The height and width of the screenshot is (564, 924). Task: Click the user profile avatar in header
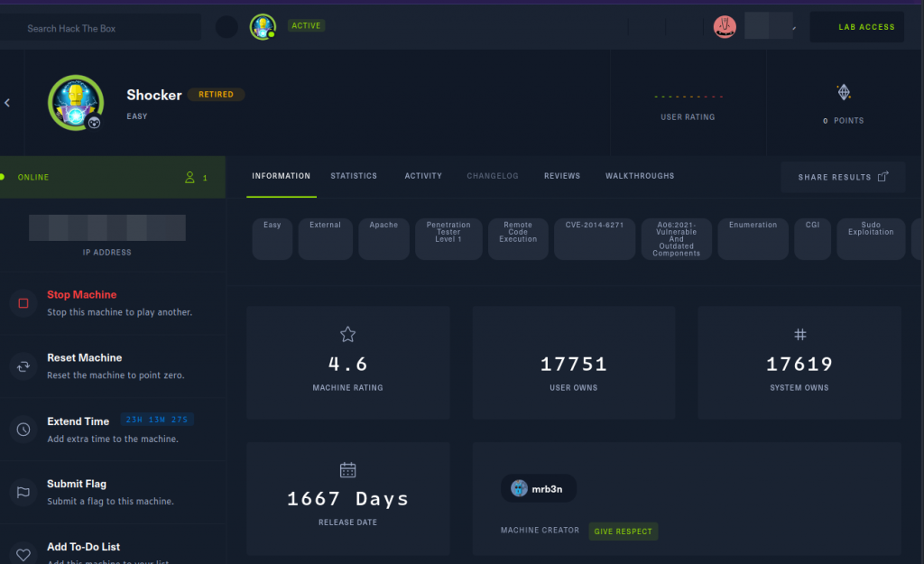tap(725, 27)
